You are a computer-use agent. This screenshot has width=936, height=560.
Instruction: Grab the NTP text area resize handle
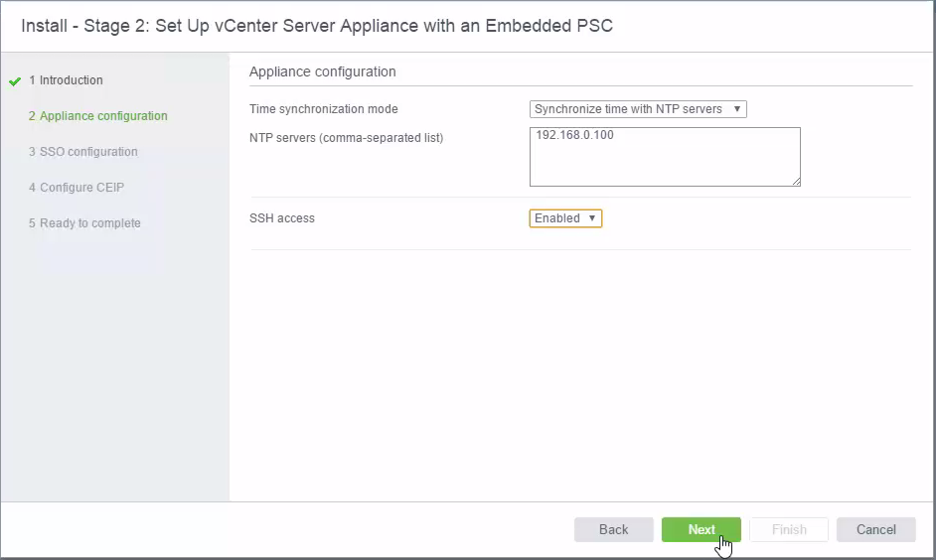[x=796, y=182]
